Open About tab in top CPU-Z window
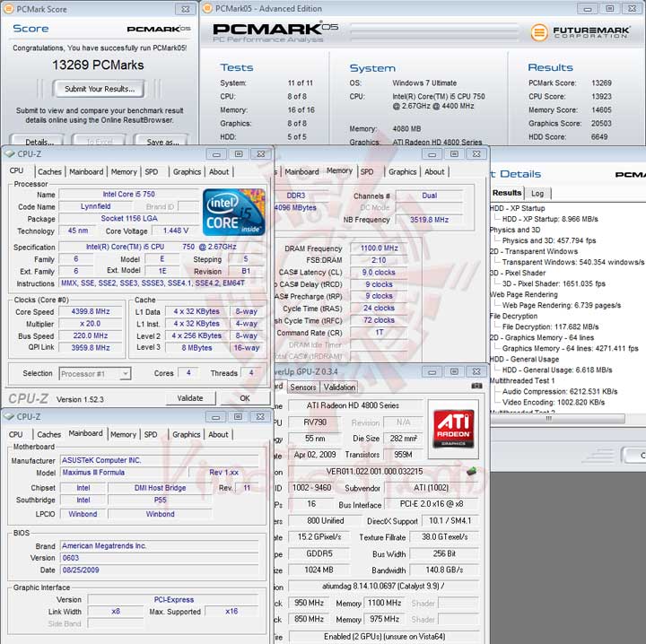The width and height of the screenshot is (646, 644). click(219, 171)
